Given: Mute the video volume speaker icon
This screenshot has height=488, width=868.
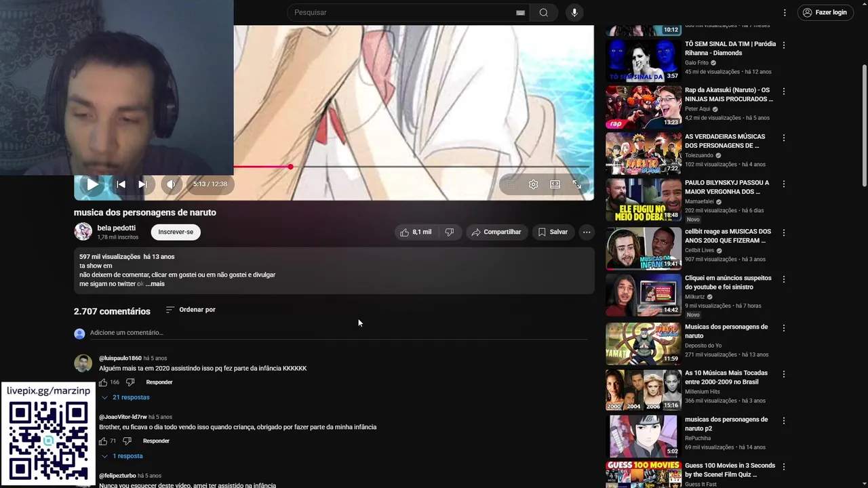Looking at the screenshot, I should click(x=171, y=184).
